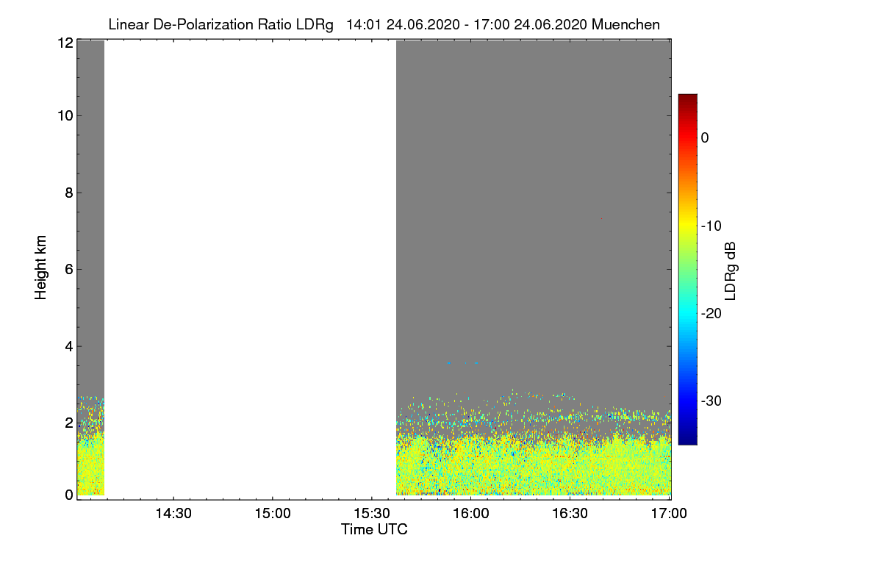Click the x-axis time label '15:30'

pos(371,514)
